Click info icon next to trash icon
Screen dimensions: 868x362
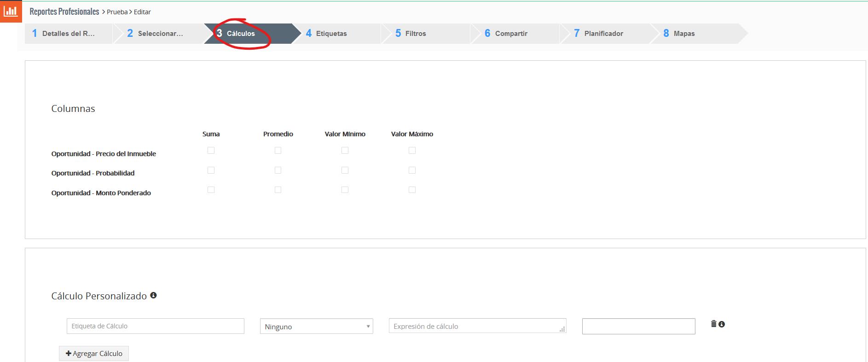tap(722, 324)
